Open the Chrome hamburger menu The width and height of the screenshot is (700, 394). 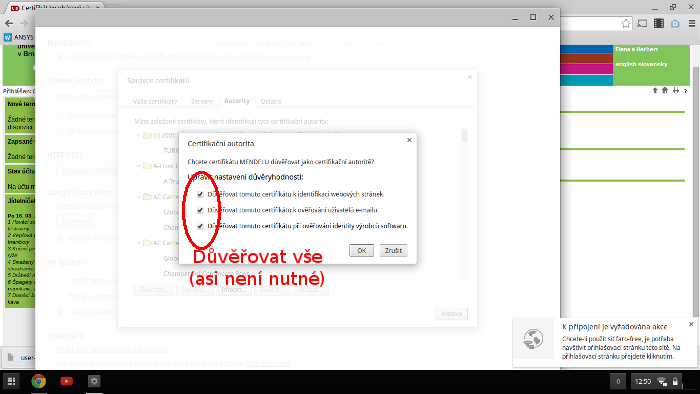coord(692,23)
